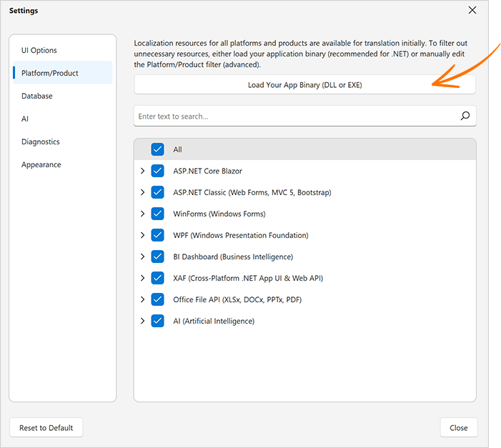
Task: Focus the Enter text to search field
Action: pos(305,116)
